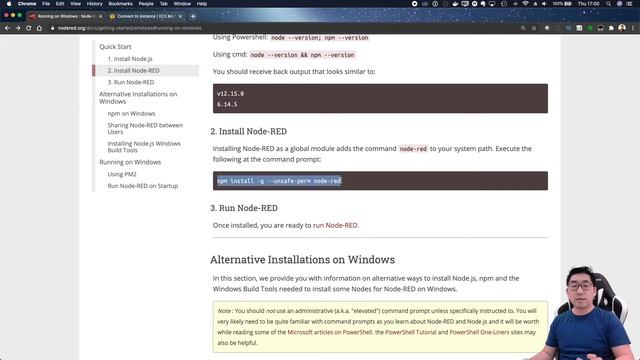
Task: Click the green extension icon in toolbar
Action: (x=590, y=28)
